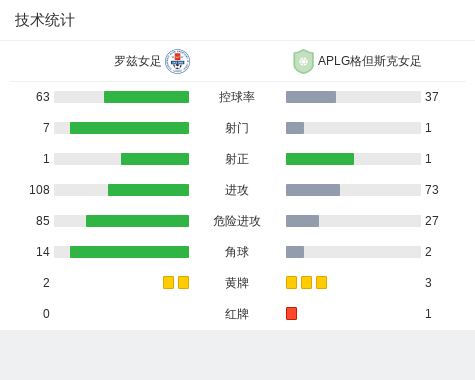Click the green 63 possession bar
Image resolution: width=475 pixels, height=380 pixels.
click(x=146, y=97)
